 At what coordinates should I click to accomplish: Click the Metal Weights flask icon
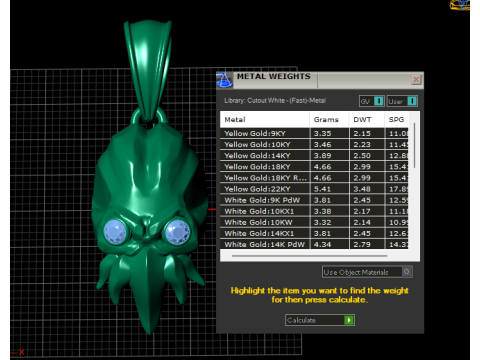(x=224, y=80)
